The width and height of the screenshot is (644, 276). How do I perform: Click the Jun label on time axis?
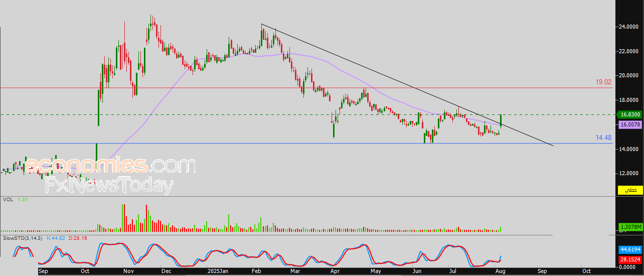click(x=416, y=271)
